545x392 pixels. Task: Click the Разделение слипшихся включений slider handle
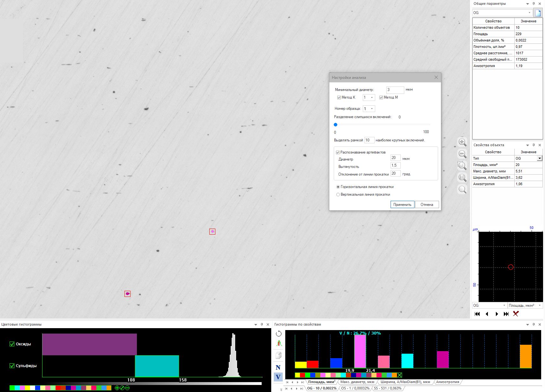point(335,125)
